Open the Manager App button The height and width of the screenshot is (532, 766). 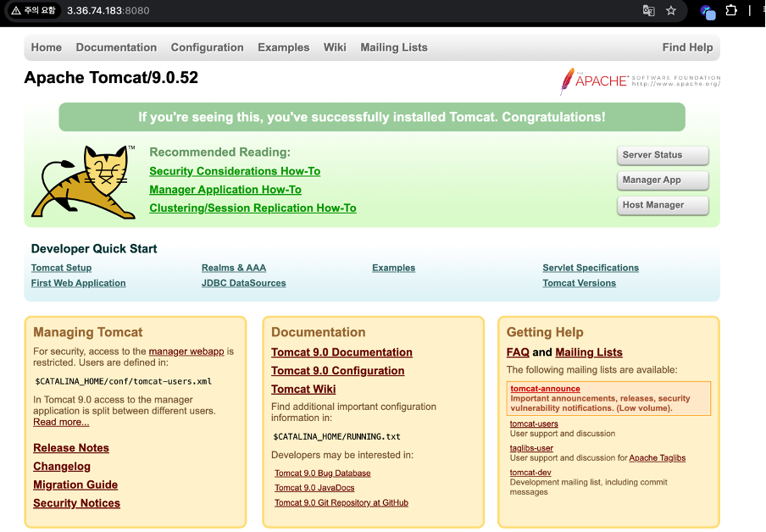(x=663, y=180)
